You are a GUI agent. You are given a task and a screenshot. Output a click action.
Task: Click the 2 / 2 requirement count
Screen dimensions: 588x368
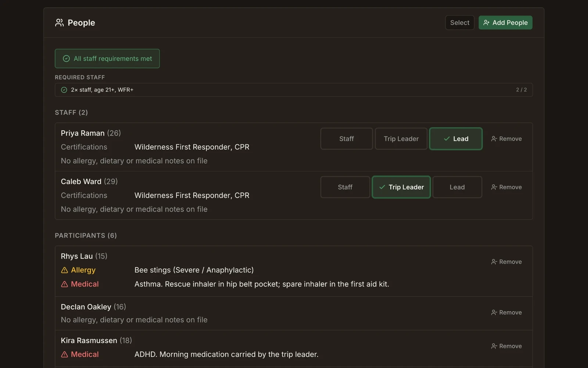pyautogui.click(x=521, y=90)
